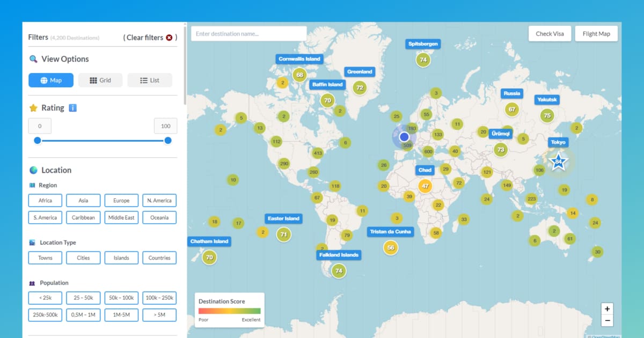The width and height of the screenshot is (644, 338).
Task: Enable the Islands location type filter
Action: pos(121,258)
